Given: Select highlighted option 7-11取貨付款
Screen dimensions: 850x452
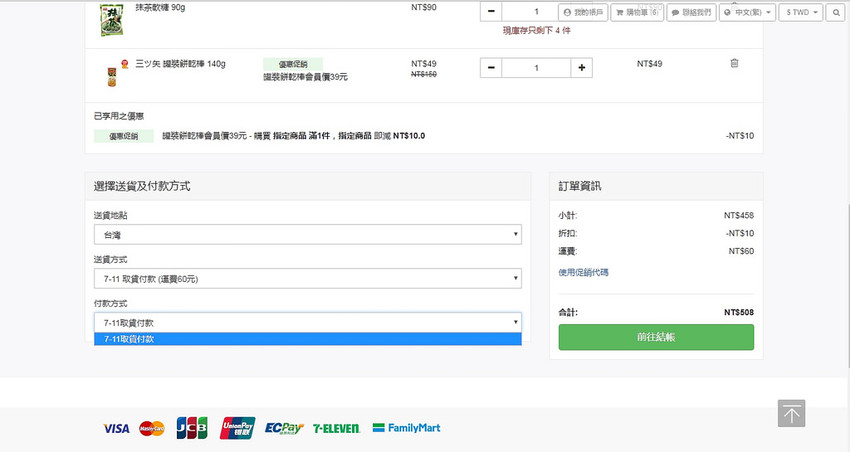Looking at the screenshot, I should click(x=307, y=339).
